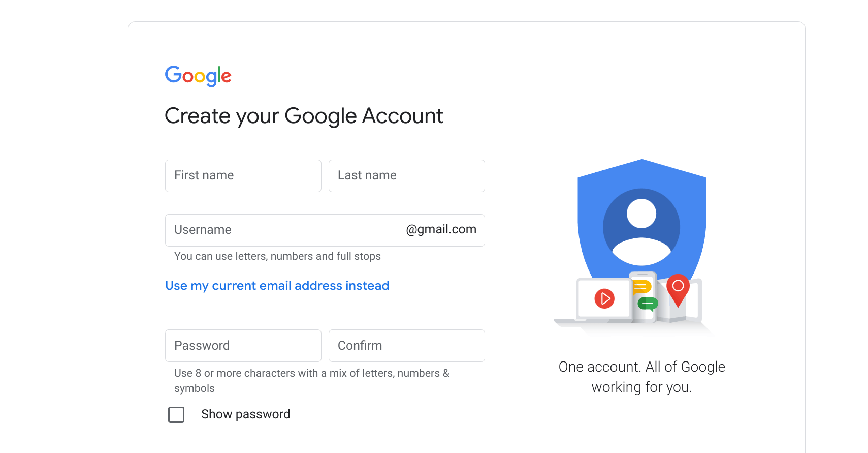Click the @gmail.com domain label

[441, 229]
